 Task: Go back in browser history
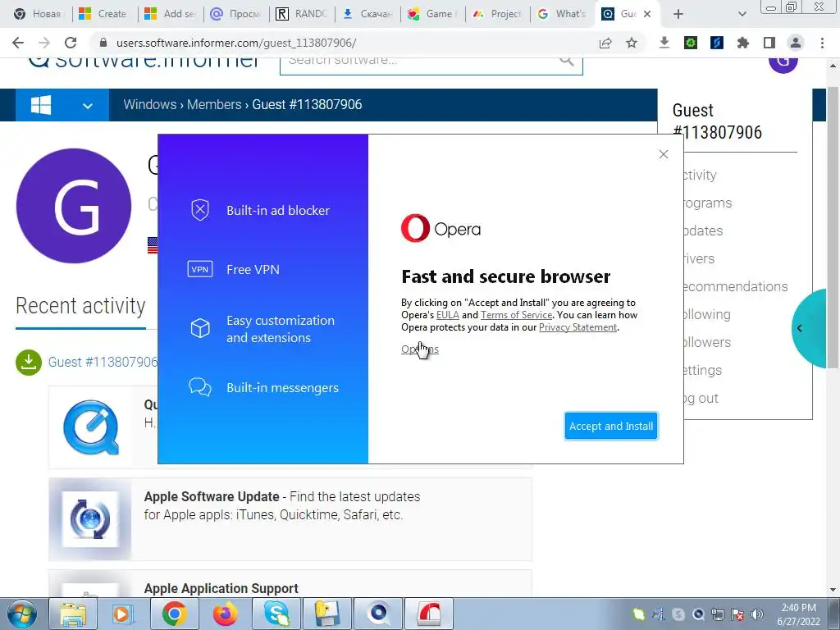pyautogui.click(x=18, y=43)
